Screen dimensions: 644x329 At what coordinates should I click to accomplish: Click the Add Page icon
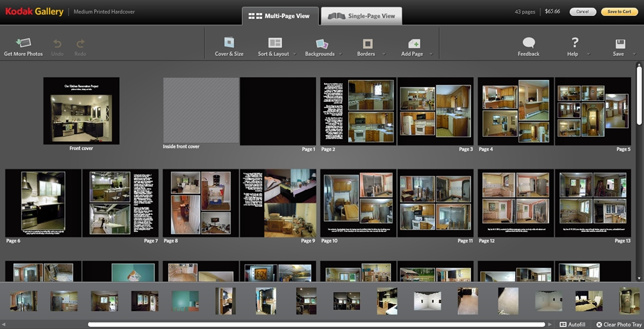point(413,43)
